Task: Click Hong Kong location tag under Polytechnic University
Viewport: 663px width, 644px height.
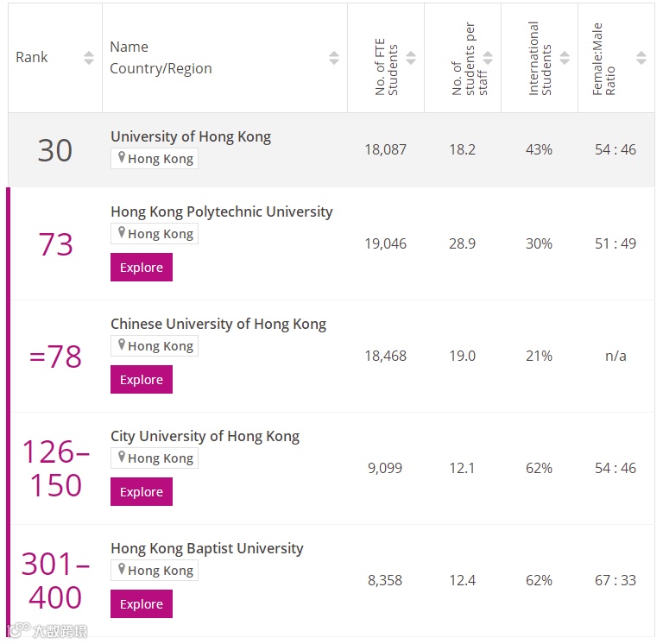Action: tap(155, 234)
